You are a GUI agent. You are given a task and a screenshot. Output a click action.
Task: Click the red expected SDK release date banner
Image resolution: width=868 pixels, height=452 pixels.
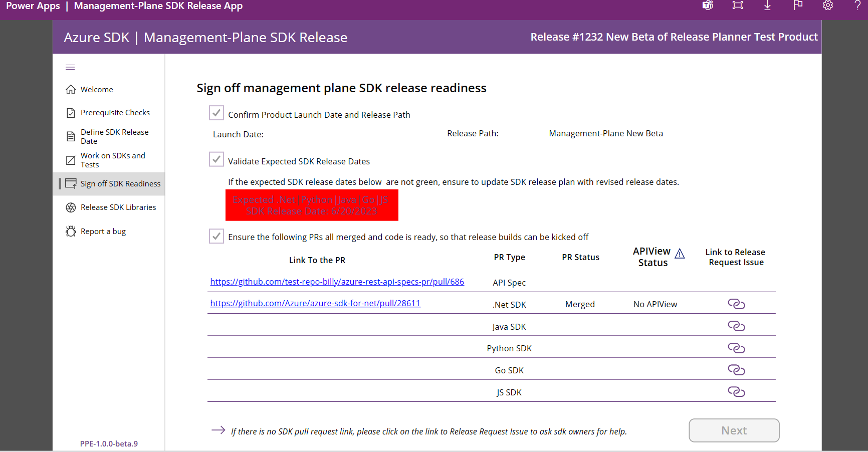(312, 205)
